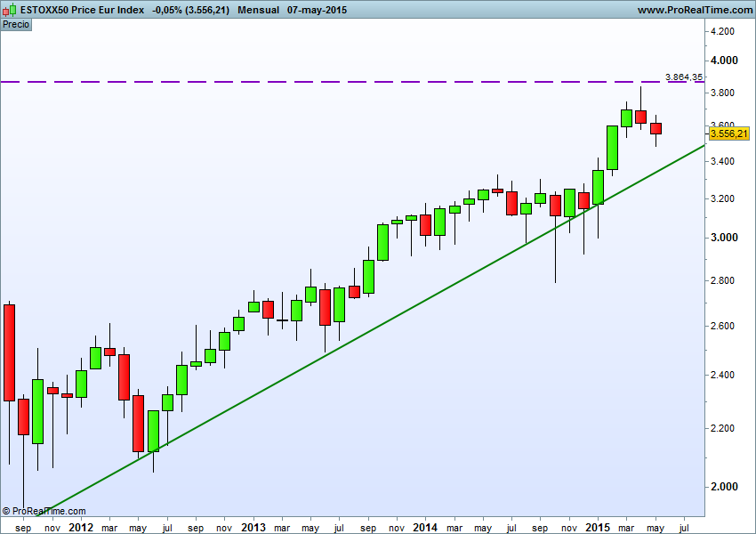
Task: Select the latest red May 2015 candle
Action: 655,129
